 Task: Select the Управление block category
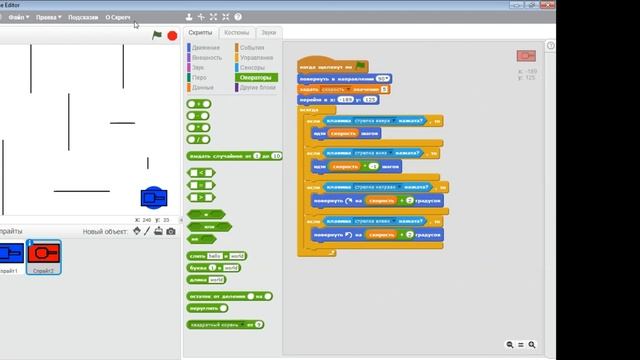point(256,58)
